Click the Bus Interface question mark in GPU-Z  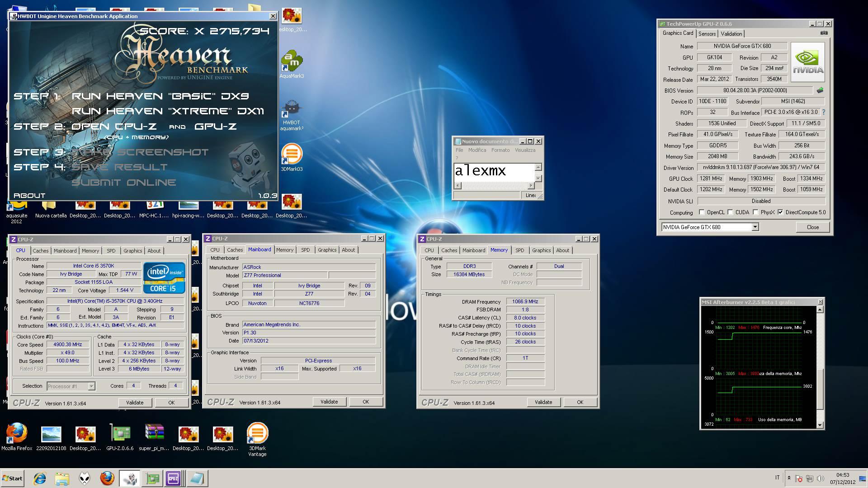823,112
